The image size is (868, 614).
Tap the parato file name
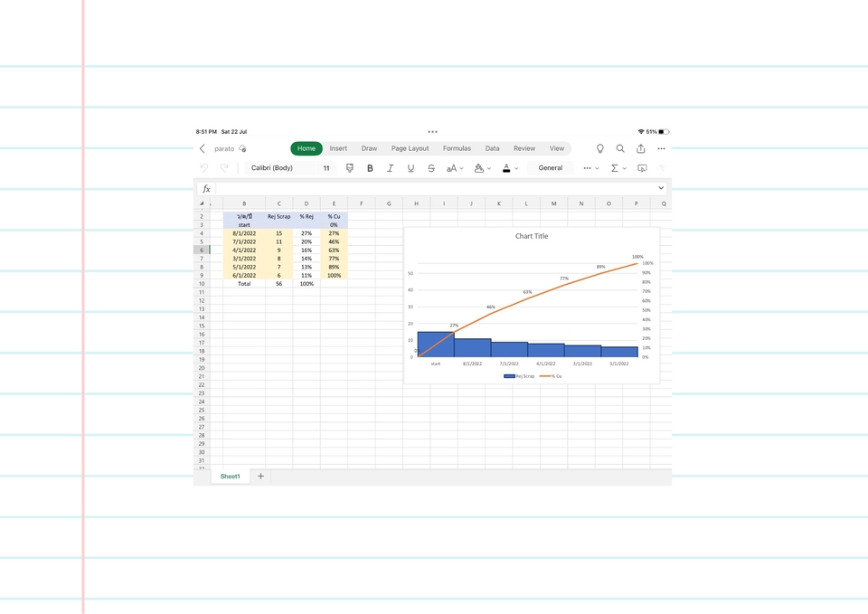[x=224, y=148]
